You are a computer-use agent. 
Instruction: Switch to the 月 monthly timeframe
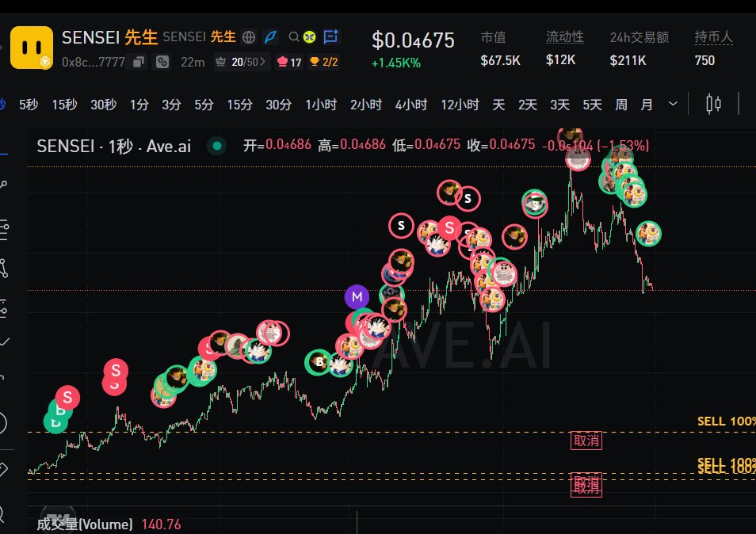click(647, 105)
